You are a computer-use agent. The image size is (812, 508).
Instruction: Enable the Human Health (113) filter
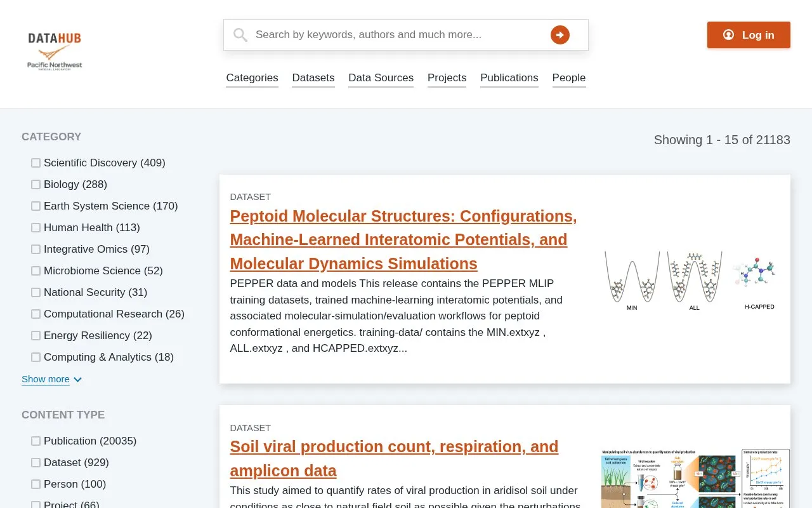click(36, 228)
